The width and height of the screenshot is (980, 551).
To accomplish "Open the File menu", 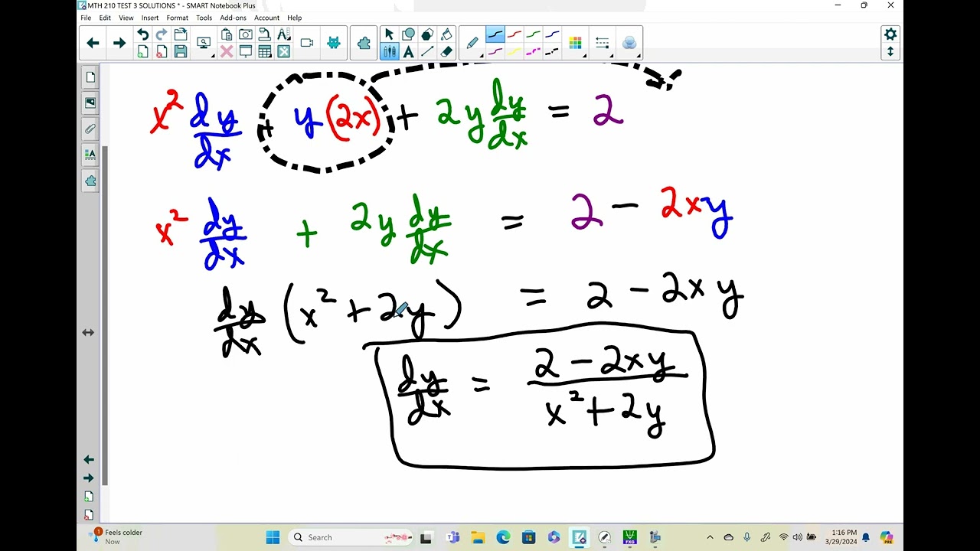I will tap(86, 18).
